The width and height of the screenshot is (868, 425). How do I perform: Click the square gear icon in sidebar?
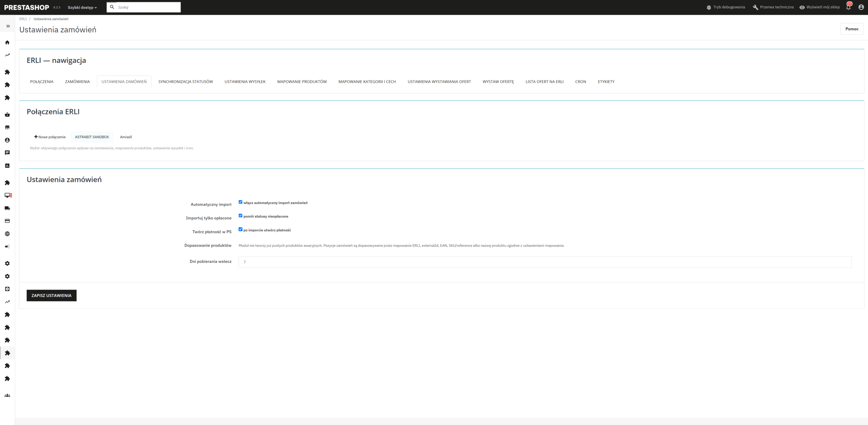click(7, 289)
